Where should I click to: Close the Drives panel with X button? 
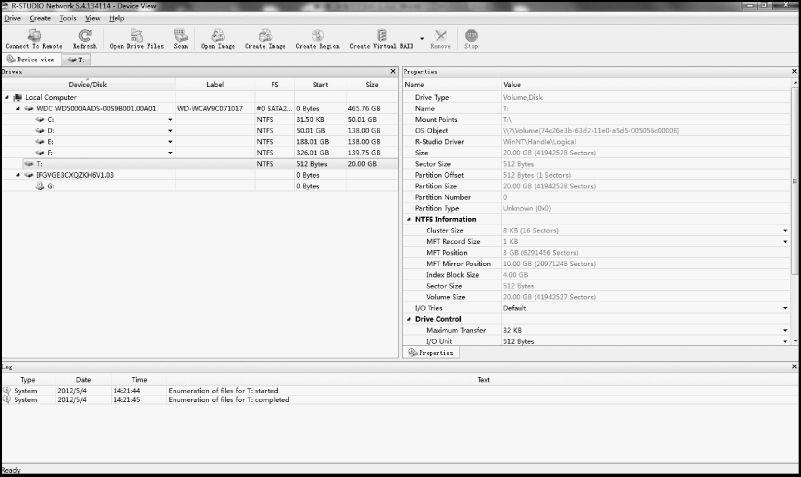[393, 72]
